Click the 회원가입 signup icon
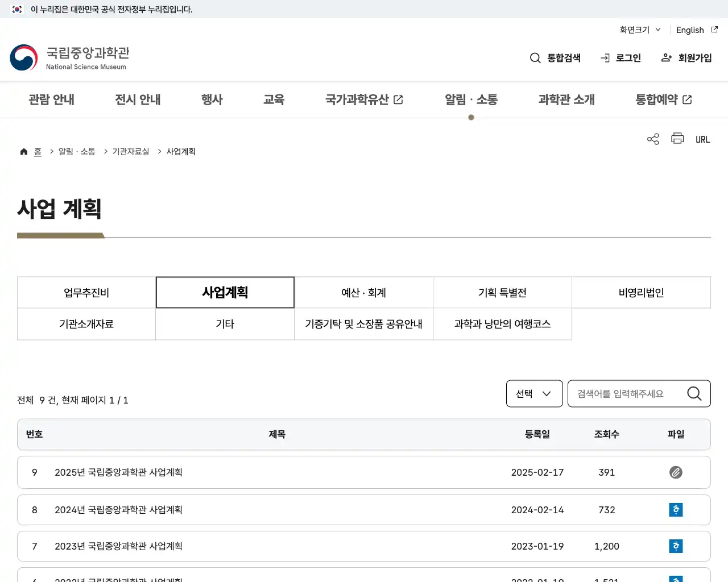Screen dimensions: 728x582 [666, 57]
